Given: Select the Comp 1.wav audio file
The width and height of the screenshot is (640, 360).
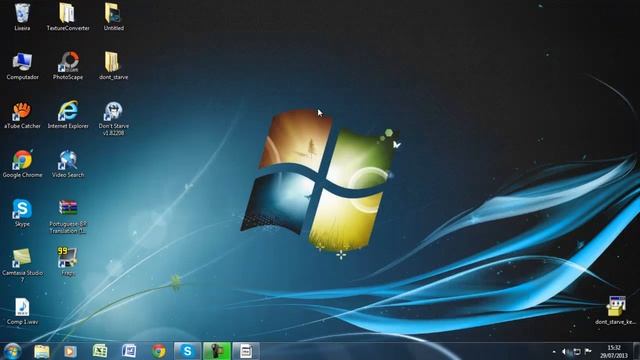Looking at the screenshot, I should pyautogui.click(x=22, y=311).
